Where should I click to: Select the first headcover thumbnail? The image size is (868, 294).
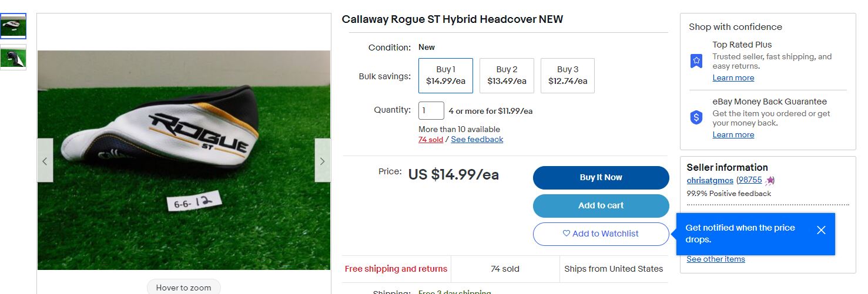(x=13, y=26)
